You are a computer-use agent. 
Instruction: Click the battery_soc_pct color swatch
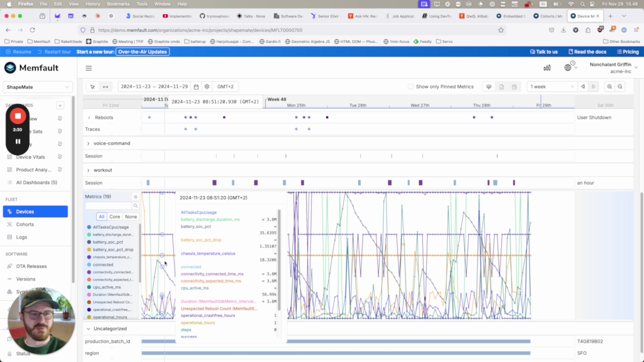coord(89,242)
